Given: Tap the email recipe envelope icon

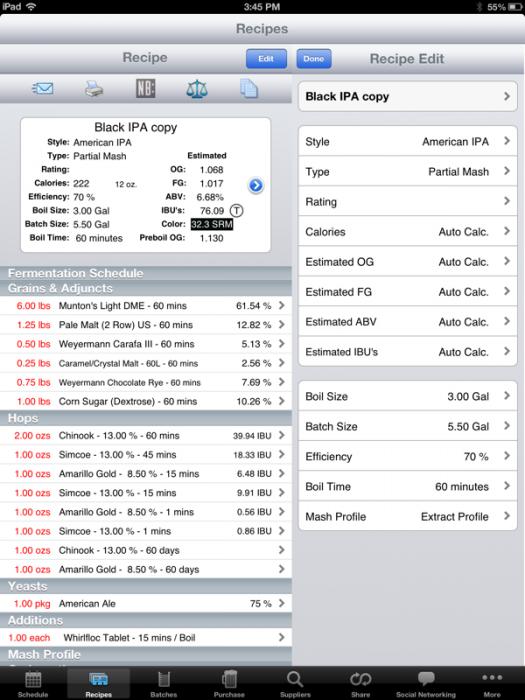Looking at the screenshot, I should (43, 88).
